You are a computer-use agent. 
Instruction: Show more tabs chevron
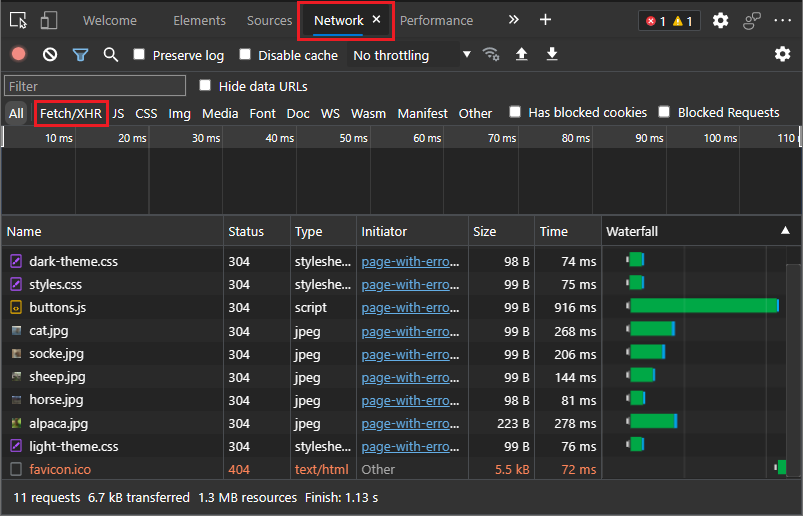pos(514,20)
